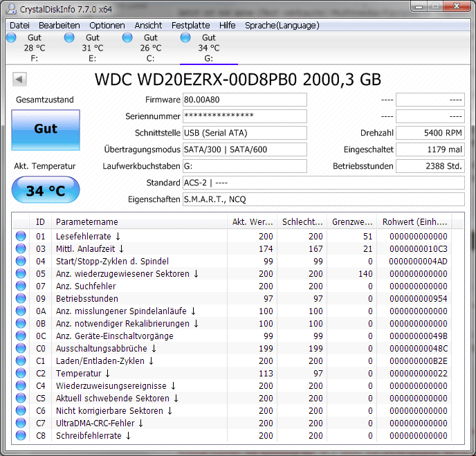Click the blue status orb for drive C:
The height and width of the screenshot is (456, 476).
point(127,37)
